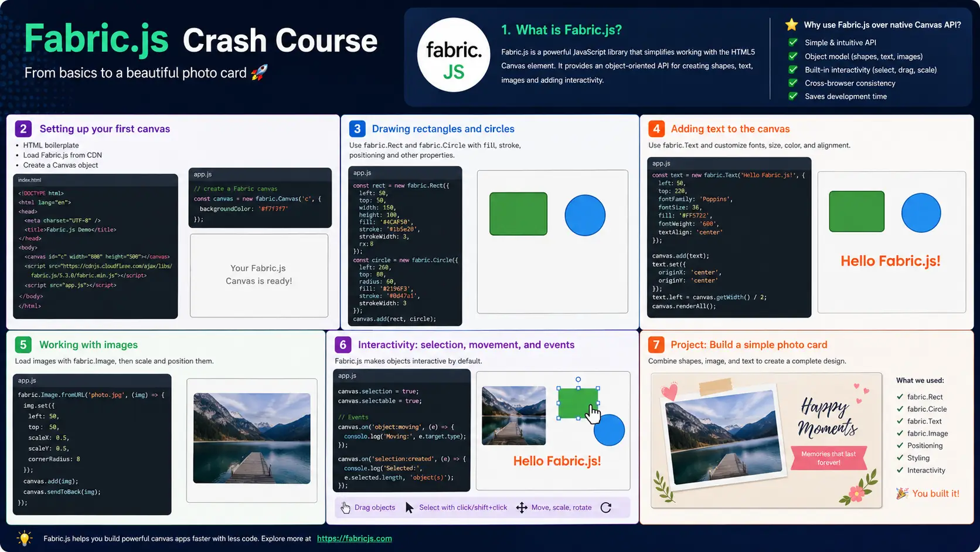Click 'Hello Fabric.js!' in the 'Interactivity' preview
This screenshot has height=552, width=980.
[x=557, y=461]
